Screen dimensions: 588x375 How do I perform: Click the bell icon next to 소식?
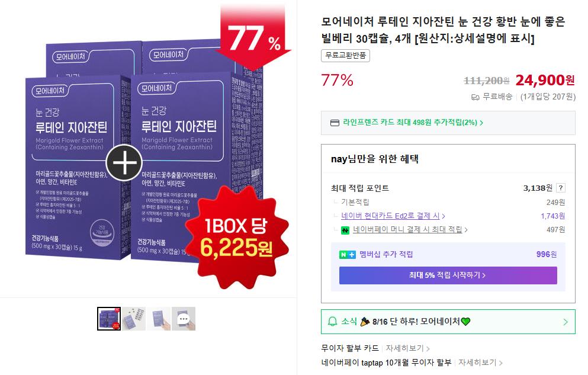click(332, 321)
